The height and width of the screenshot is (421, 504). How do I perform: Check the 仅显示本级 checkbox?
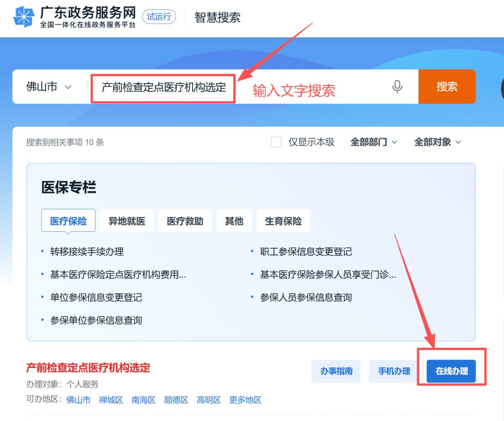[x=276, y=142]
